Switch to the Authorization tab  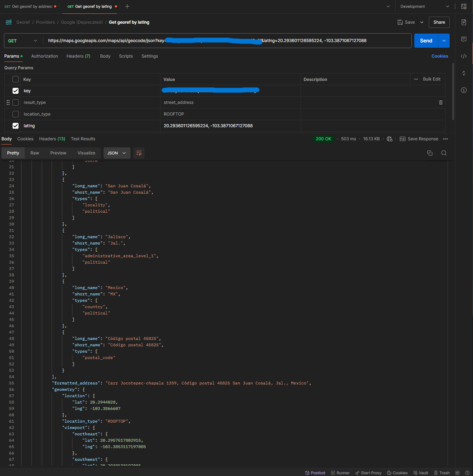pos(45,56)
